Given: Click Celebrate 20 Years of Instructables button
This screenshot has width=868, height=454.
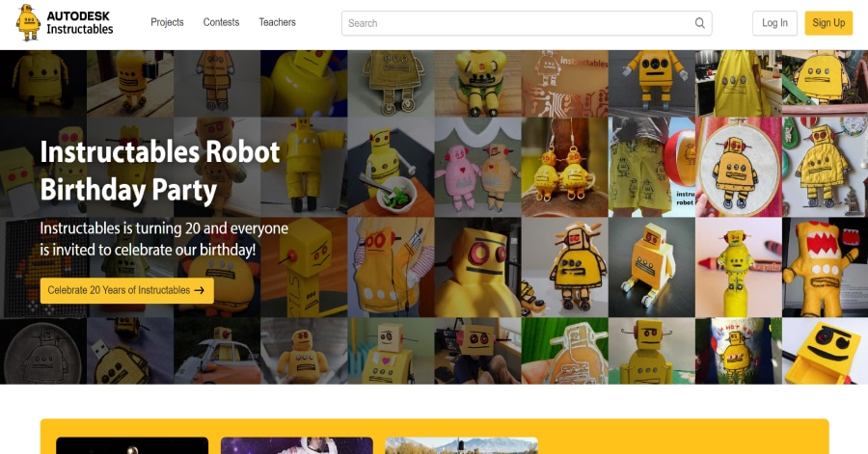Looking at the screenshot, I should coord(126,290).
